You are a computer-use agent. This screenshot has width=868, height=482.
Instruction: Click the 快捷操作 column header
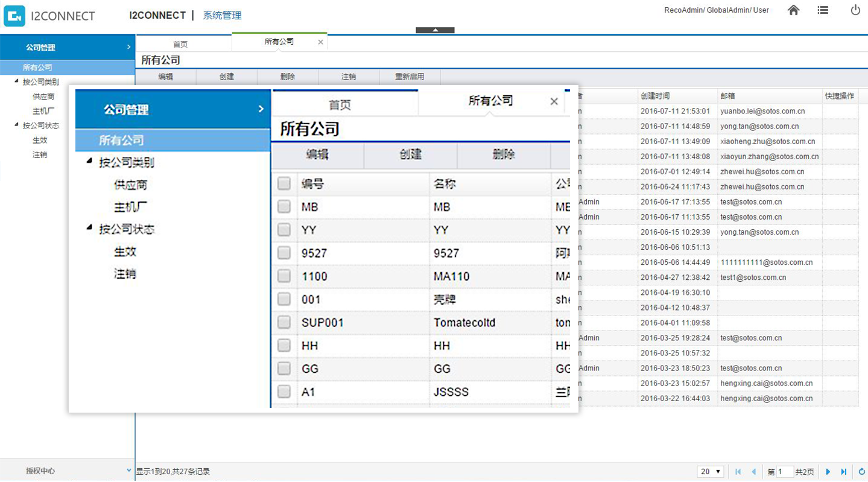click(x=840, y=96)
